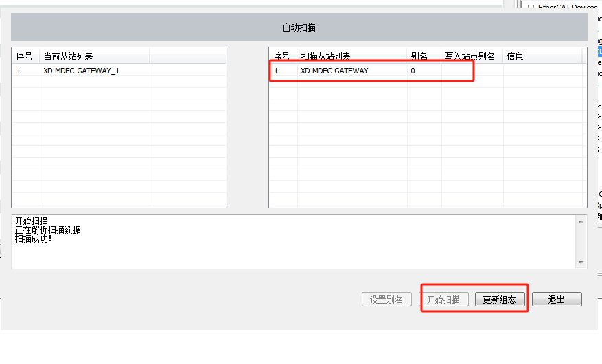602x364 pixels.
Task: Click the 开始扫描 log line
Action: (32, 221)
